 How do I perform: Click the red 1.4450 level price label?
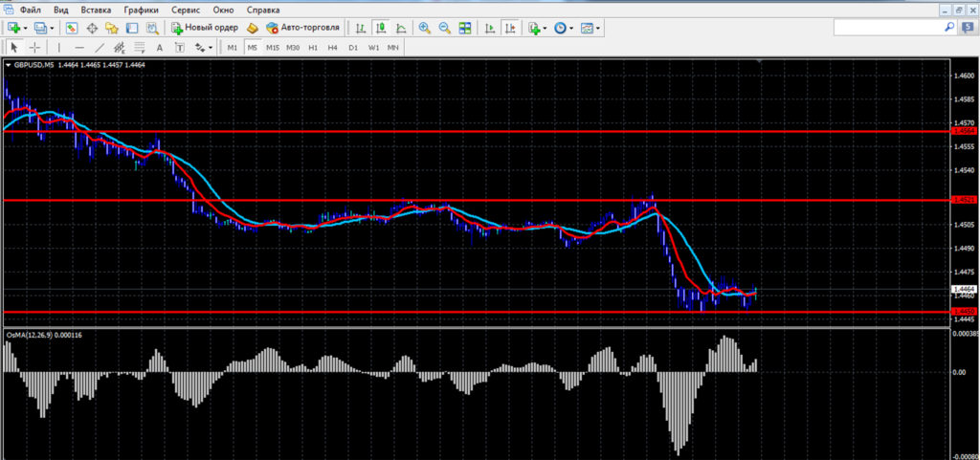pos(963,311)
